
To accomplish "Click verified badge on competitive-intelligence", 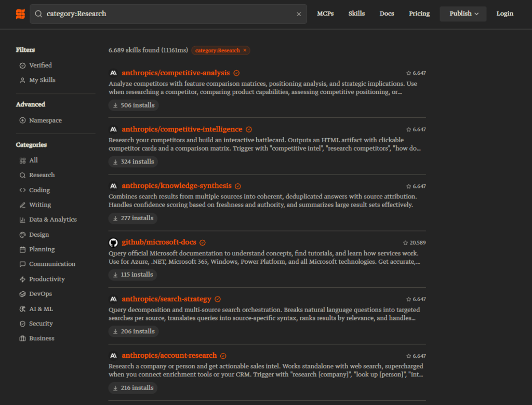I will (249, 130).
